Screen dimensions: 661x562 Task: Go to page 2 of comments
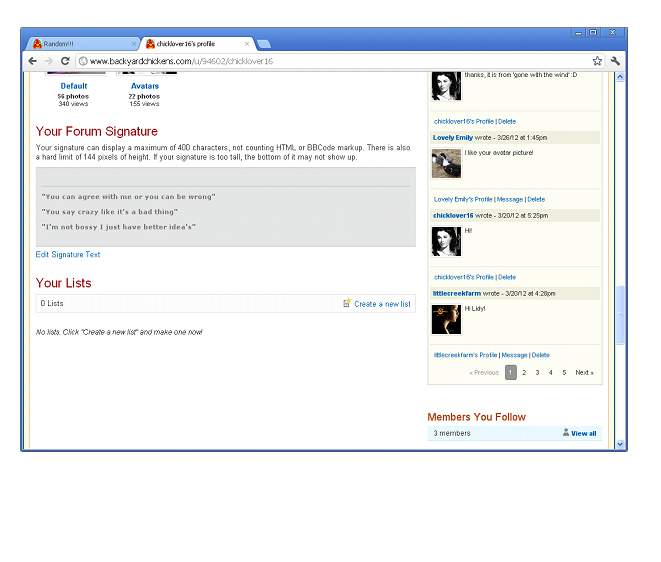tap(524, 372)
